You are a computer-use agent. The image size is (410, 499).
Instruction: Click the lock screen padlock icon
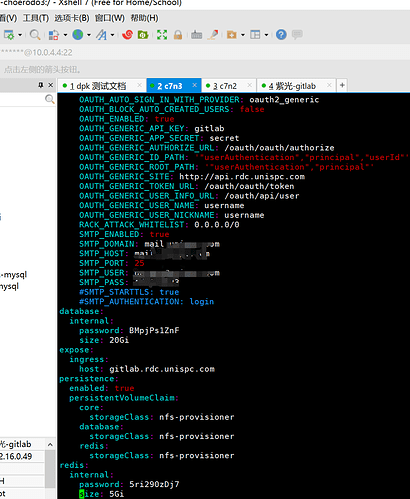click(x=178, y=35)
